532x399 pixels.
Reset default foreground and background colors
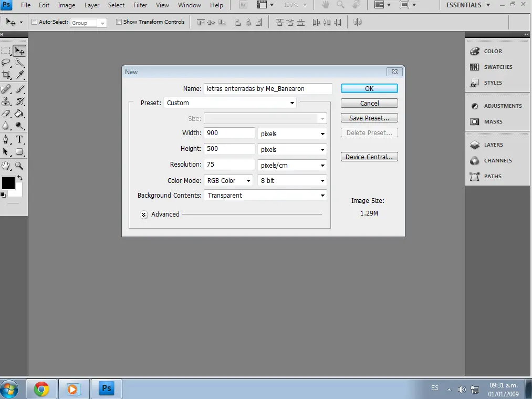(3, 195)
